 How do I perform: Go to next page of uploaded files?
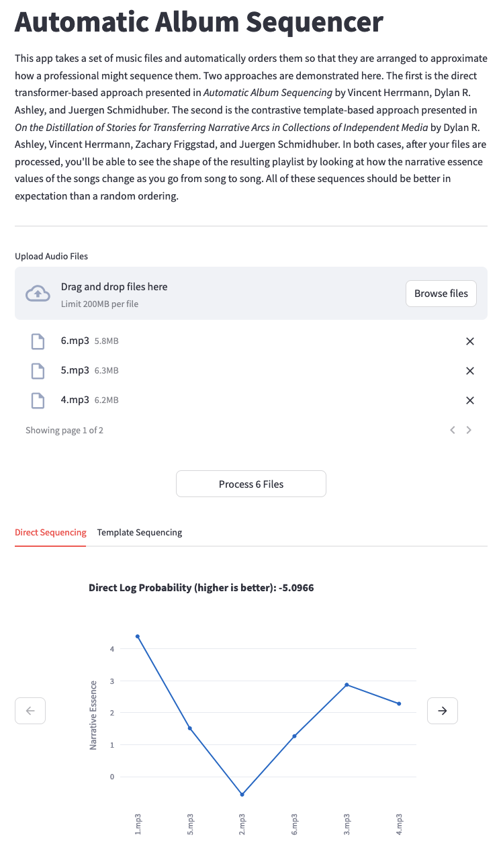tap(469, 430)
